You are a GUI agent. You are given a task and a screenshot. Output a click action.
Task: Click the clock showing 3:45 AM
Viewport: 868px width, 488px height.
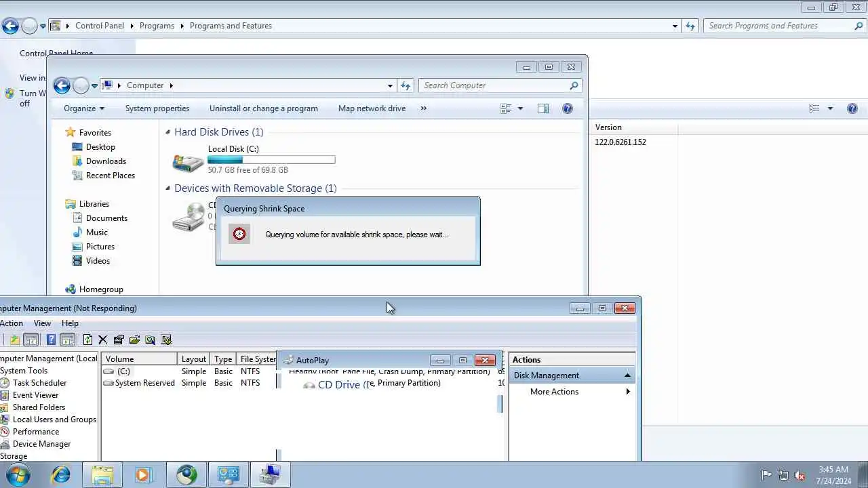(x=833, y=470)
